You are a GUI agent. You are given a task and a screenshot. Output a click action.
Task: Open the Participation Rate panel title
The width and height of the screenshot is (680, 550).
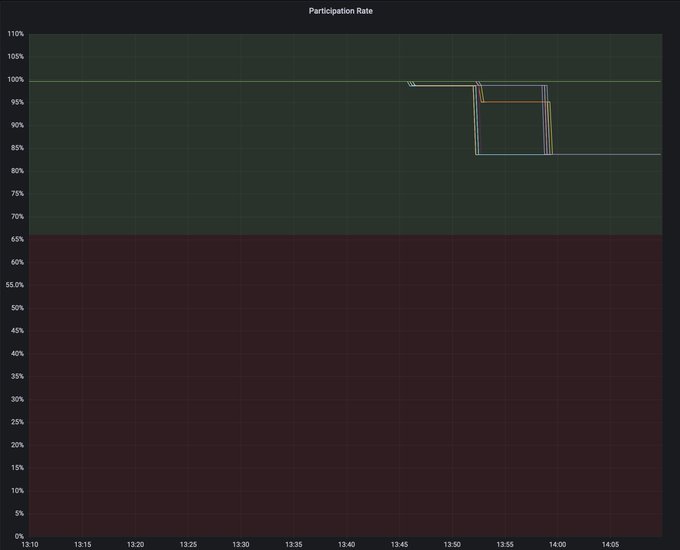(340, 11)
